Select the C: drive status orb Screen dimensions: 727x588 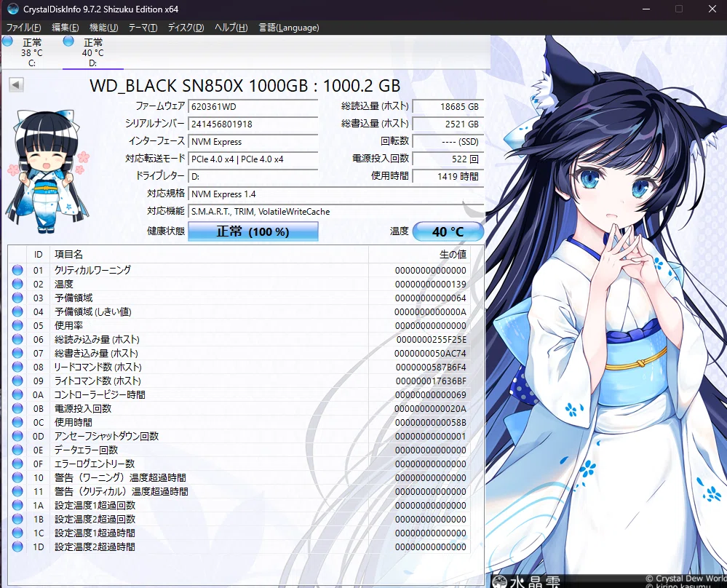pos(7,41)
